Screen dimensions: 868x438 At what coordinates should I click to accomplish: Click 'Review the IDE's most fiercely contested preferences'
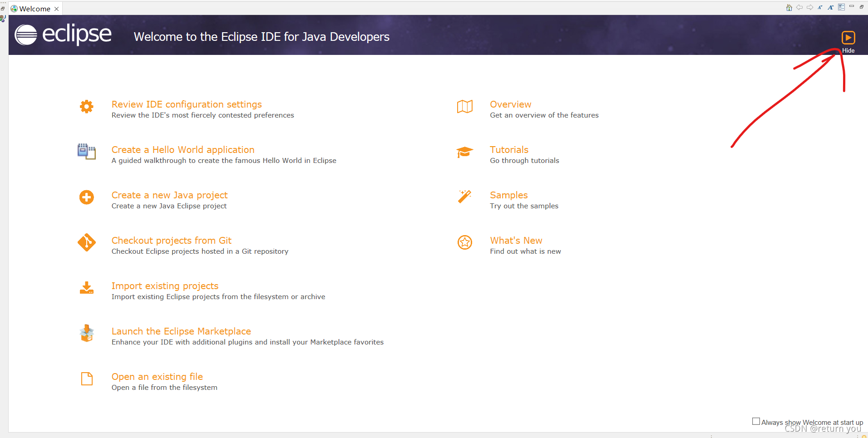[x=202, y=115]
